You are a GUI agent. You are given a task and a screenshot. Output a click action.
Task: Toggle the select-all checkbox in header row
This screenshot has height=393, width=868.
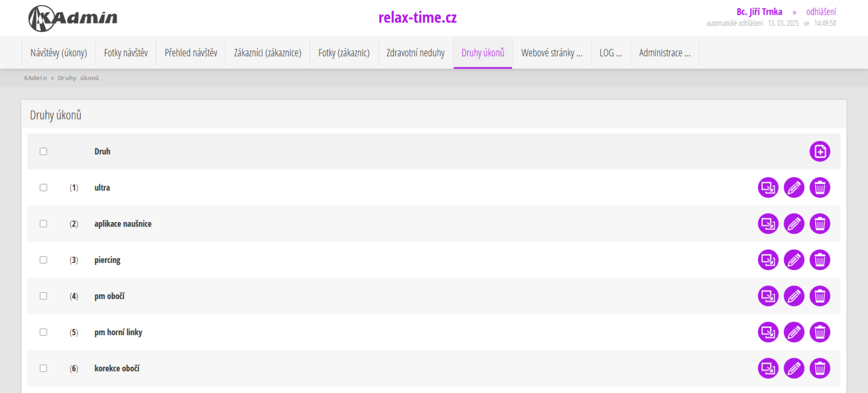pyautogui.click(x=43, y=151)
